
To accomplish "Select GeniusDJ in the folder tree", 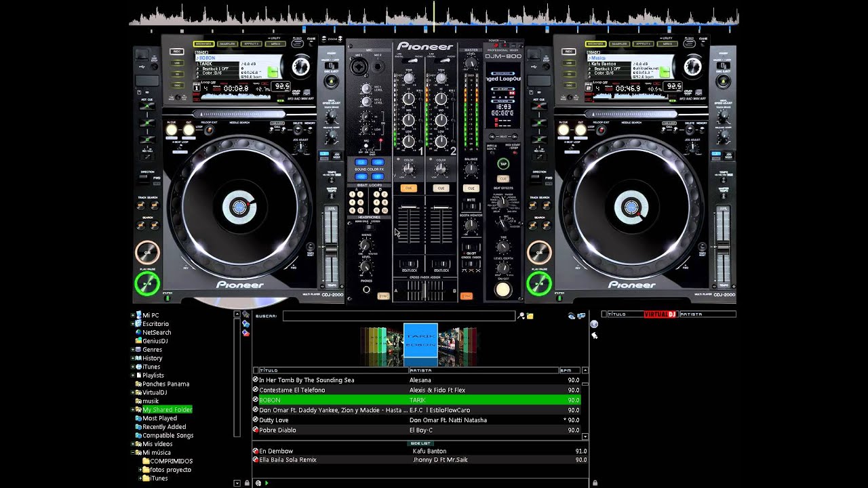I will (x=155, y=341).
